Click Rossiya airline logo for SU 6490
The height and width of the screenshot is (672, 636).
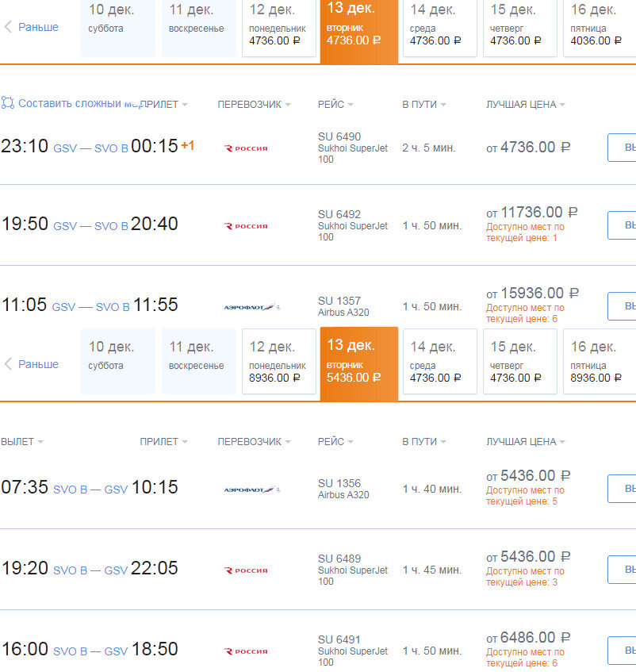246,148
